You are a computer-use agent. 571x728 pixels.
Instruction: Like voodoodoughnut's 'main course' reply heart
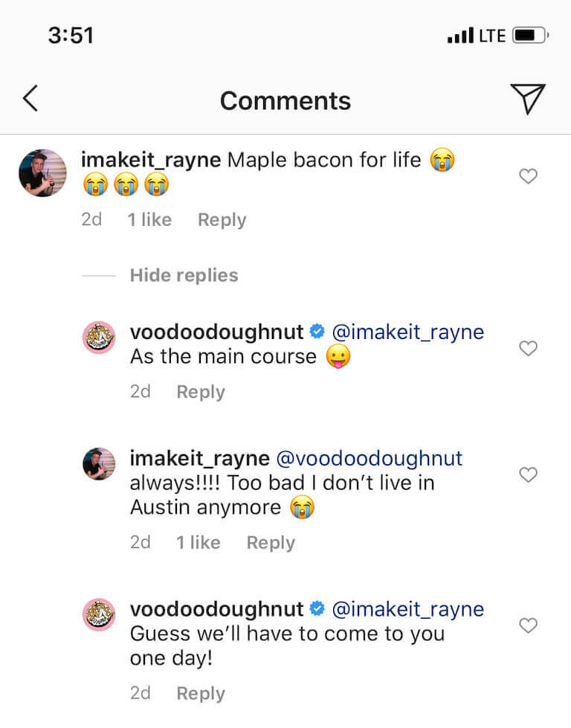(528, 348)
